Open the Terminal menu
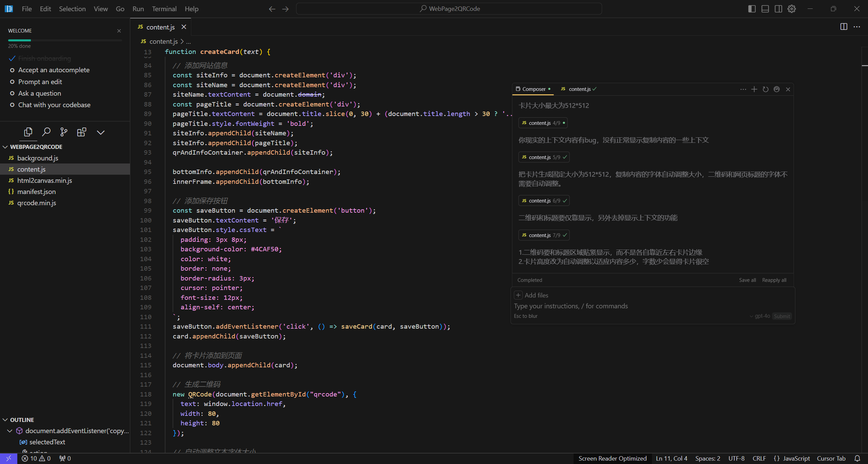This screenshot has height=464, width=868. tap(164, 9)
